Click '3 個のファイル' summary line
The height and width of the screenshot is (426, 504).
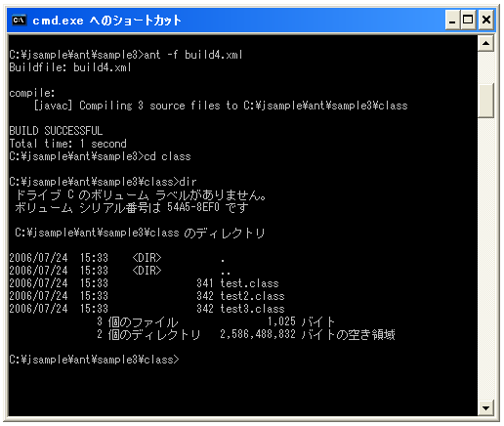(x=138, y=321)
